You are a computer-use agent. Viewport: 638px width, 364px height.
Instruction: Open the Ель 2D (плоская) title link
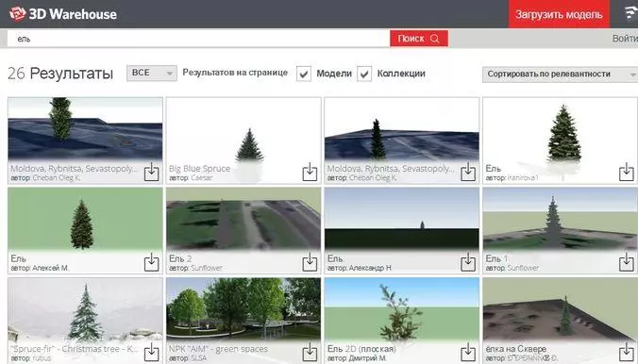coord(361,349)
